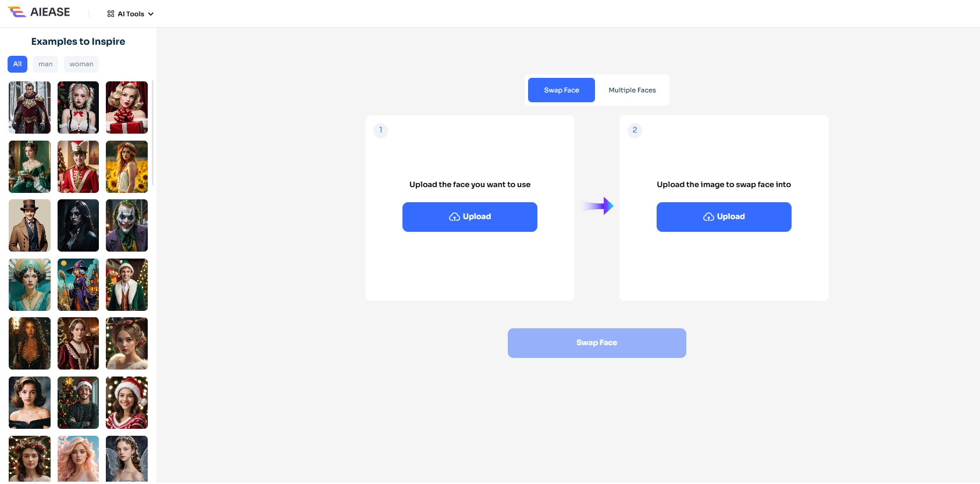The width and height of the screenshot is (980, 484).
Task: Upload the image to swap face into
Action: [x=724, y=217]
